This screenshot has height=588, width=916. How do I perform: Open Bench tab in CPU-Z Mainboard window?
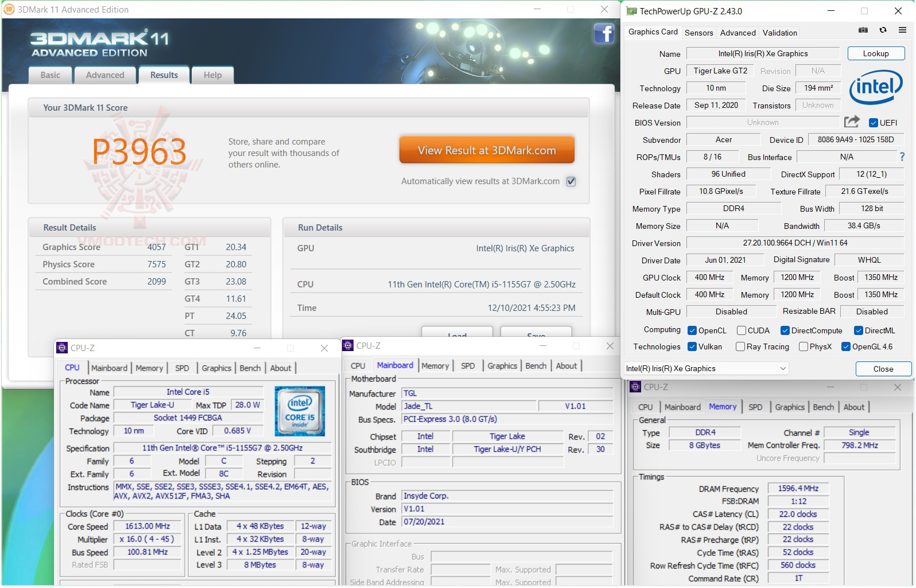[x=536, y=365]
